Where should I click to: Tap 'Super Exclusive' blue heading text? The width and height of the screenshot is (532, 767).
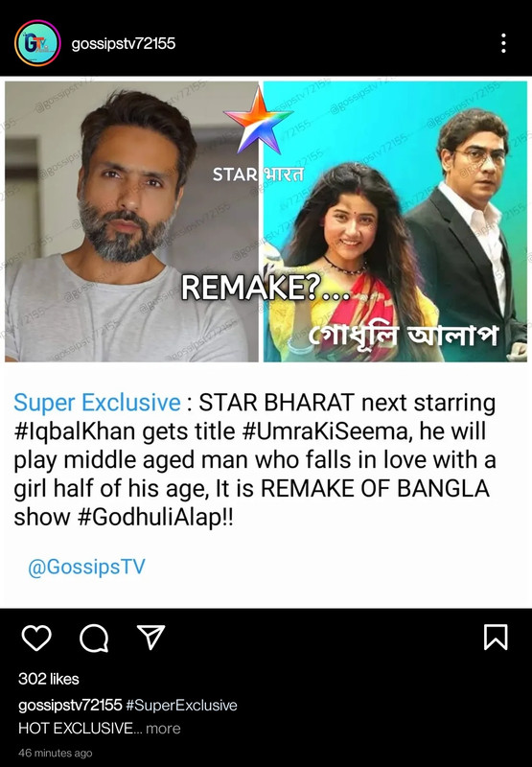tap(98, 403)
